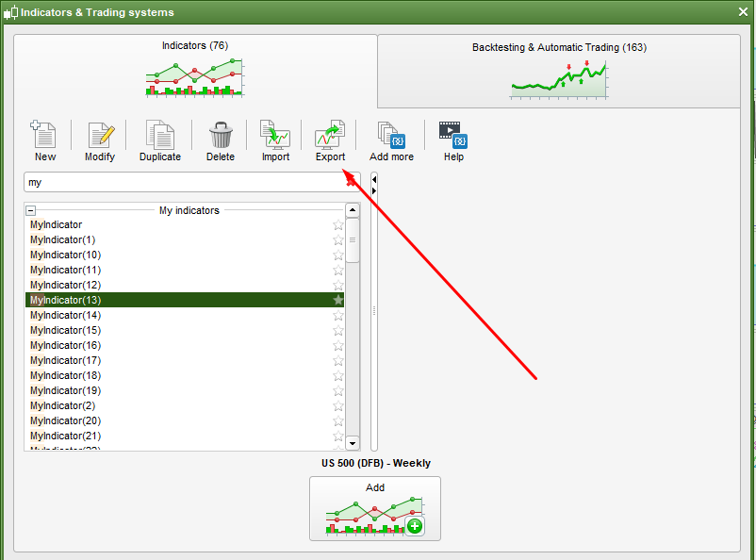Image resolution: width=756 pixels, height=560 pixels.
Task: Add indicator to US 500 chart
Action: [x=374, y=508]
